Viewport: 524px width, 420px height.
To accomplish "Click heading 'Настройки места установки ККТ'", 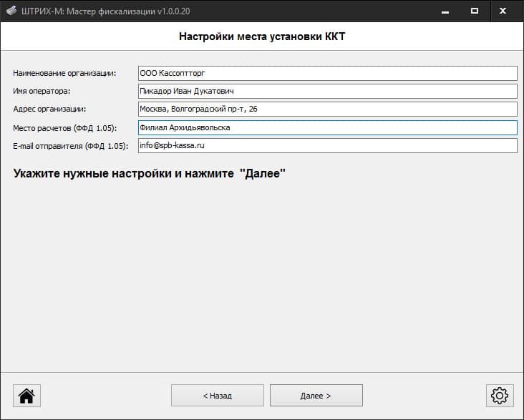I will tap(262, 36).
